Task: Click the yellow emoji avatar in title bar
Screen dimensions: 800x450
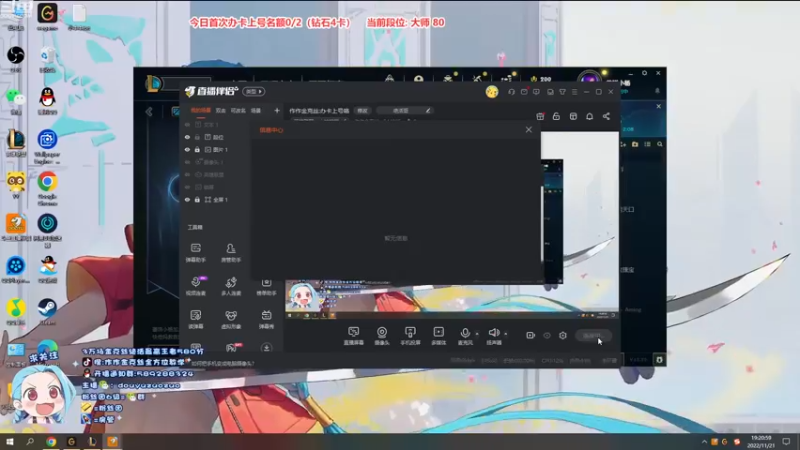Action: [x=492, y=92]
